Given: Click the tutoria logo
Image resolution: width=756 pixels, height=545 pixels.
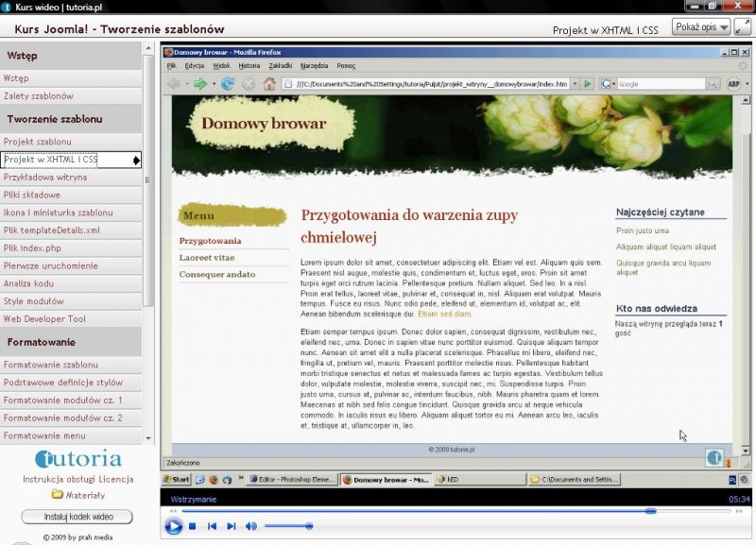Looking at the screenshot, I should click(x=78, y=460).
